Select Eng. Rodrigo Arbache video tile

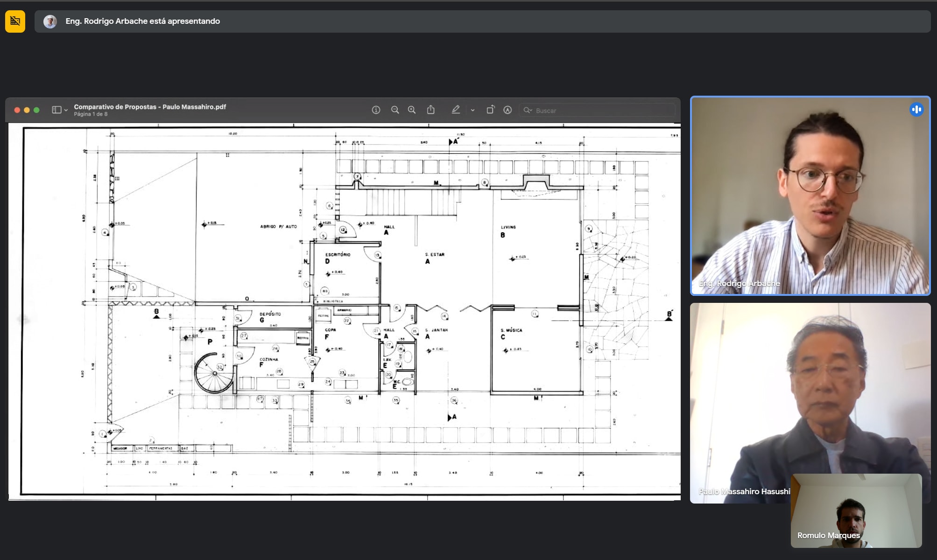pos(810,196)
